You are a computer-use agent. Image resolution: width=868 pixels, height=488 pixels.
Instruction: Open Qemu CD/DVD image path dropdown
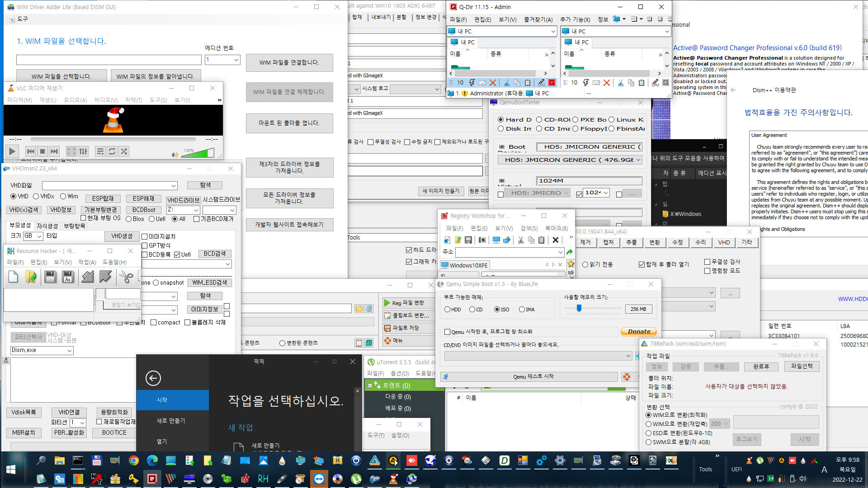(x=628, y=356)
